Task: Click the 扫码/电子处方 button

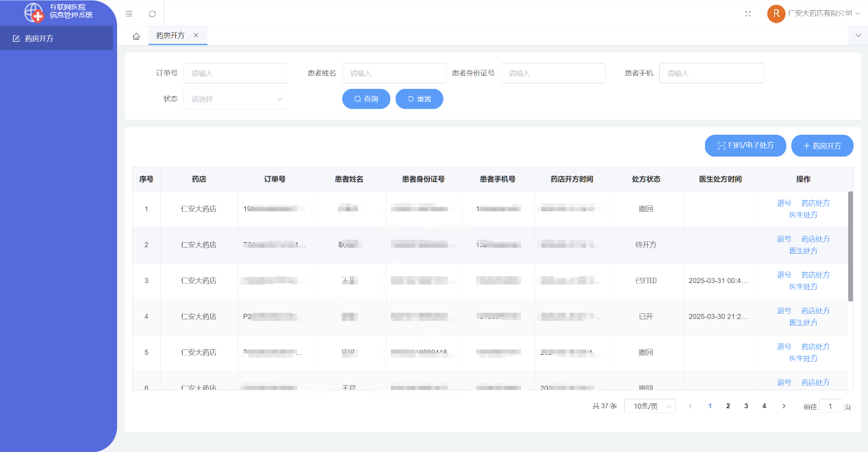Action: pyautogui.click(x=745, y=146)
